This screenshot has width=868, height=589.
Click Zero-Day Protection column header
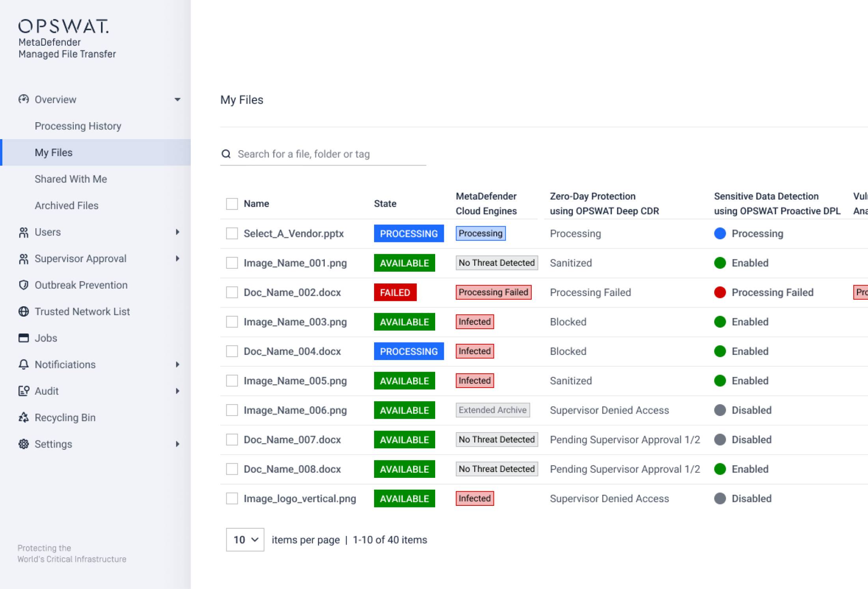[604, 203]
